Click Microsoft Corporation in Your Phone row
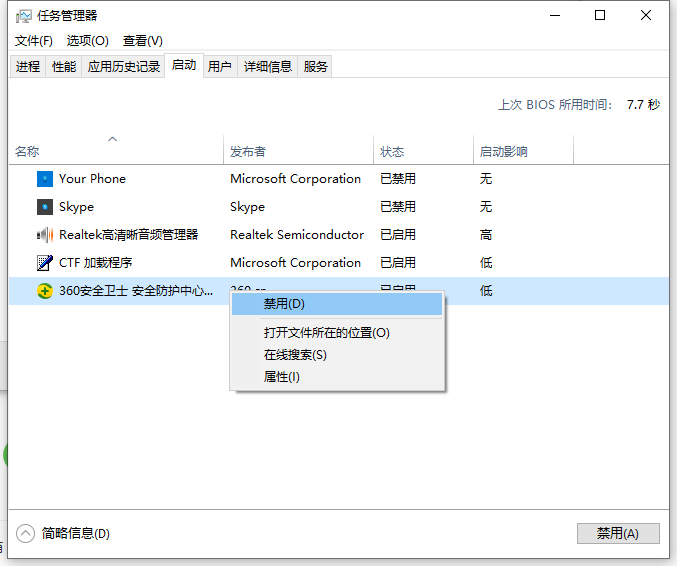677x566 pixels. coord(295,179)
